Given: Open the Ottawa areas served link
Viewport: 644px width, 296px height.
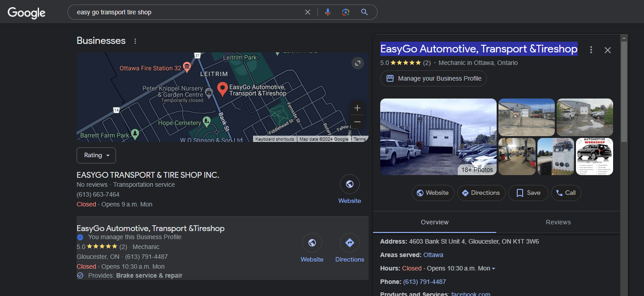Looking at the screenshot, I should pos(433,255).
